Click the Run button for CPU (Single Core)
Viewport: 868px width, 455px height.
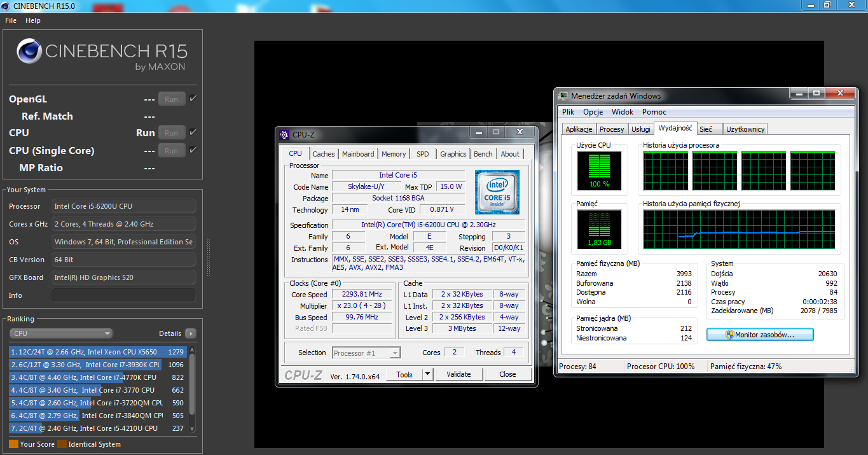172,150
